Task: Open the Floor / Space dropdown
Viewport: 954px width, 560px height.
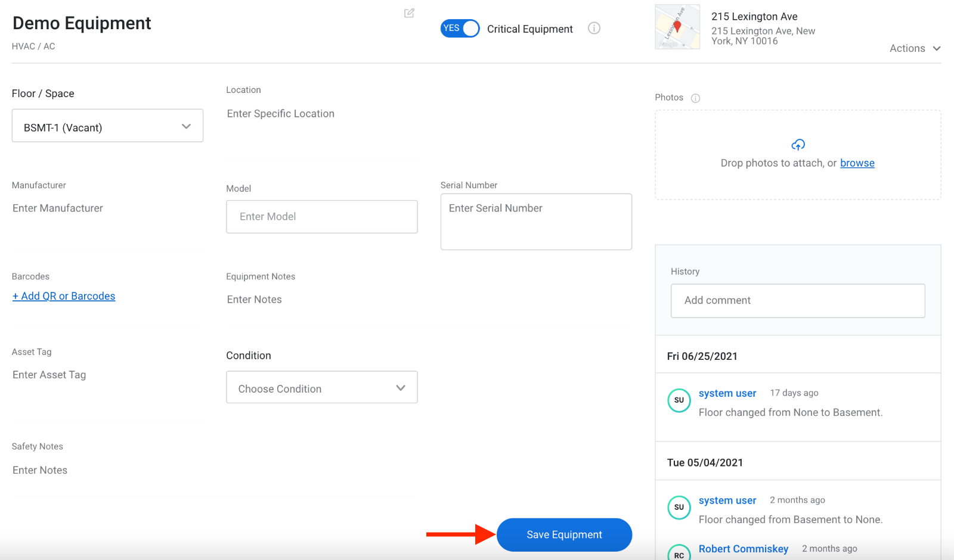Action: click(107, 126)
